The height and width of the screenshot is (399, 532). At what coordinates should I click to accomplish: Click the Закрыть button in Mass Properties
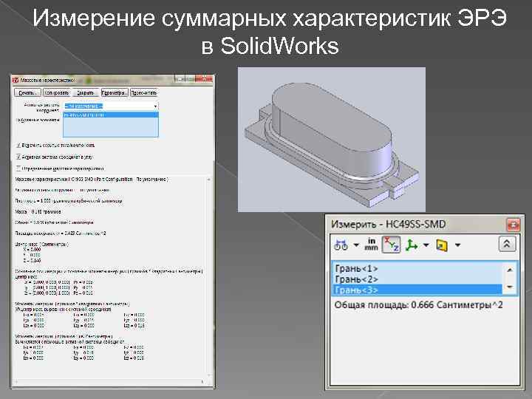coord(86,92)
